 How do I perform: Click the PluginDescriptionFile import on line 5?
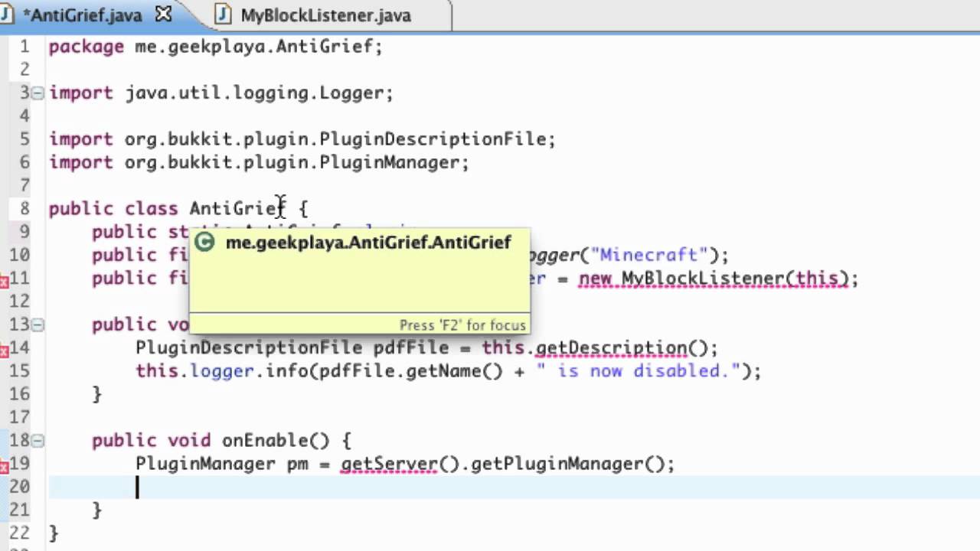click(302, 139)
